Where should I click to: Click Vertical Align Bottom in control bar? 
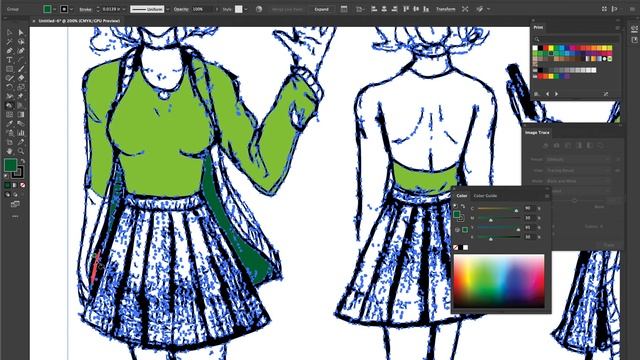426,9
